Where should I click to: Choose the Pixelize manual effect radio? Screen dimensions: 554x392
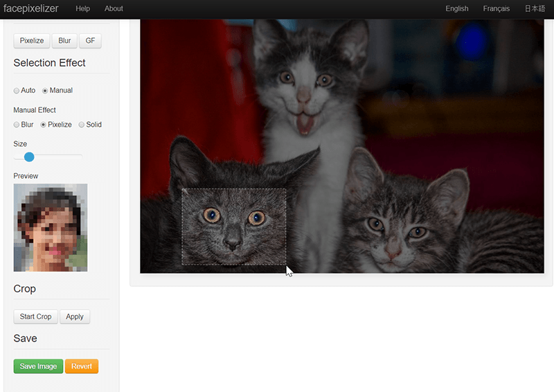43,125
